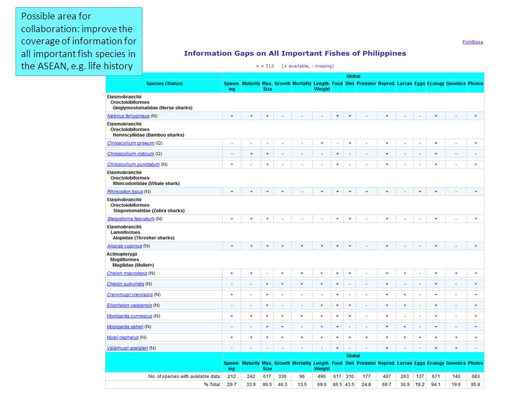
Task: Click the value 330 under Growth
Action: [x=282, y=376]
